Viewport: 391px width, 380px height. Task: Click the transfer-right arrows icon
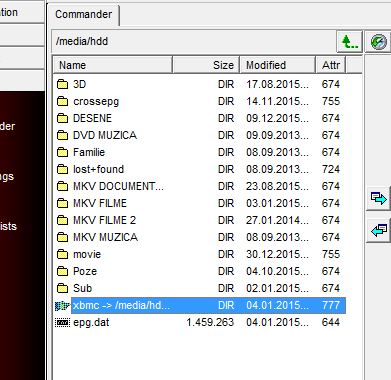point(379,199)
